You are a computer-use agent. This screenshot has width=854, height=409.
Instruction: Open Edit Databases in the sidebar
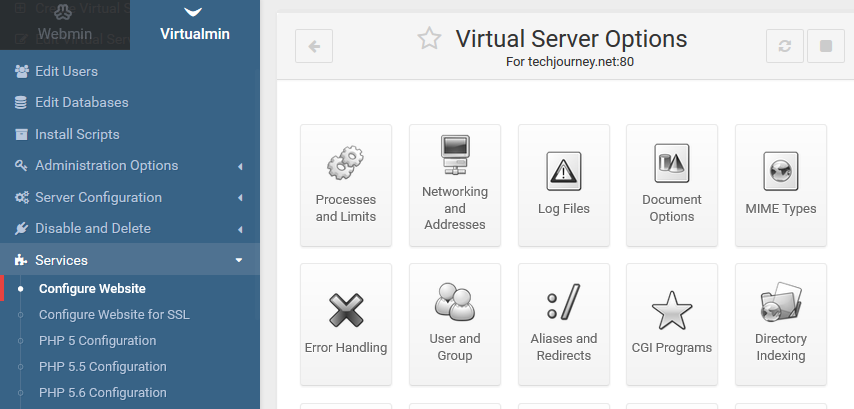click(130, 102)
